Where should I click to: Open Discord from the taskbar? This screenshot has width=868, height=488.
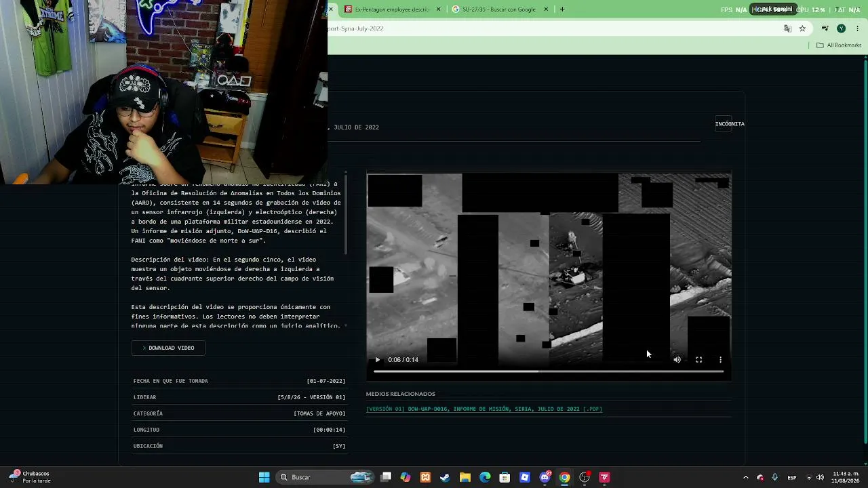(x=545, y=477)
